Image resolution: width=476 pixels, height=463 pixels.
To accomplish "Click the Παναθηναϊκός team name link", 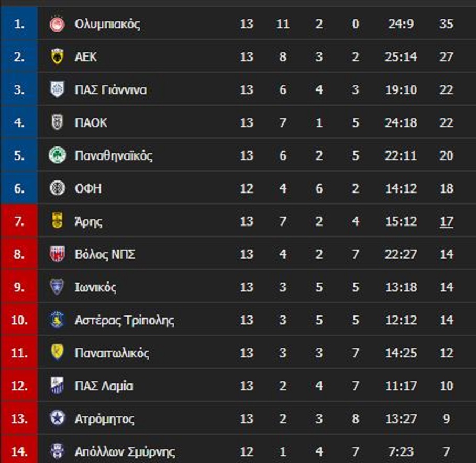I will pos(114,155).
